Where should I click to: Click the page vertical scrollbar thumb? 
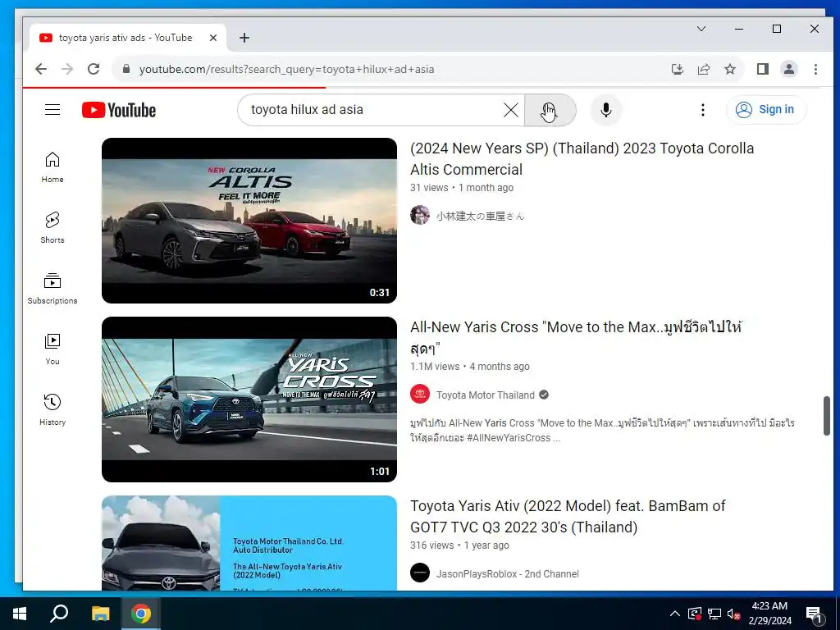click(827, 416)
